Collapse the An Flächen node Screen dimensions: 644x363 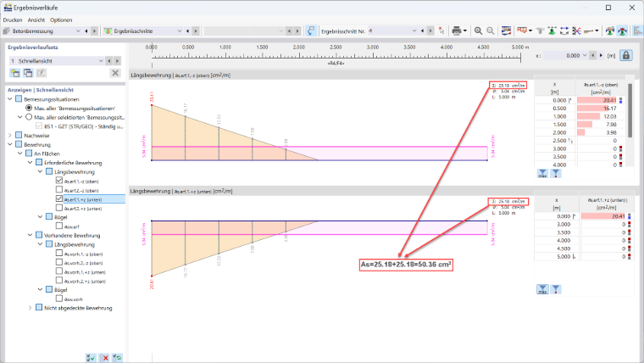[x=20, y=154]
